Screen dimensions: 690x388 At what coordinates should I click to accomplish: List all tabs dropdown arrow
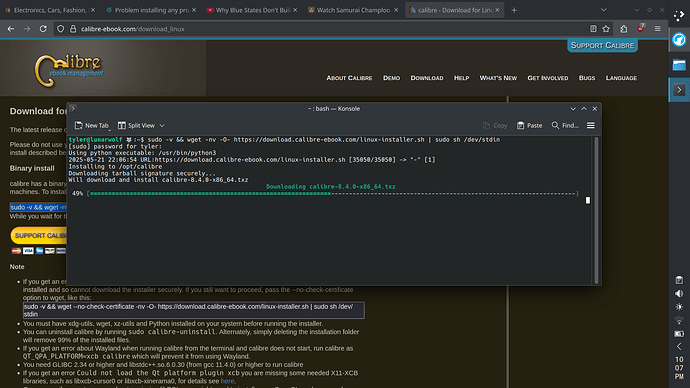604,10
